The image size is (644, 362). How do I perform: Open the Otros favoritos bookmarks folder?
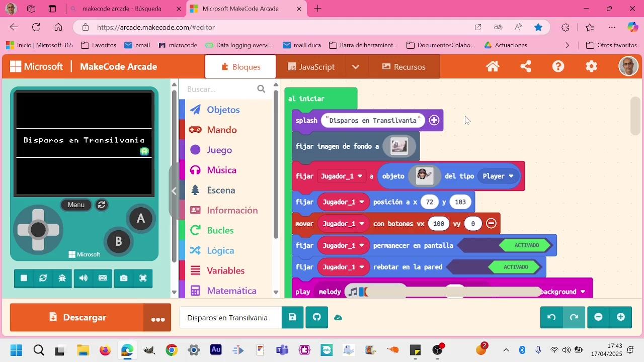(612, 45)
